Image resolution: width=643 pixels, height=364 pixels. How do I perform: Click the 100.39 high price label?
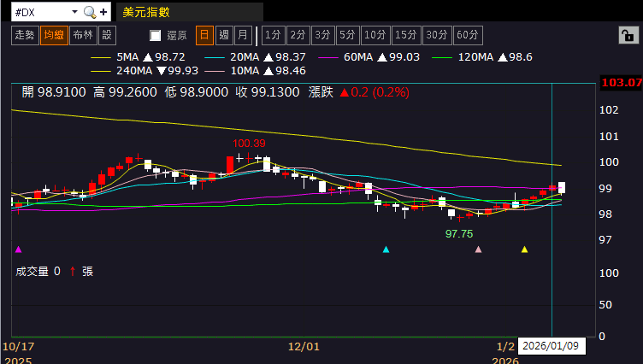pyautogui.click(x=249, y=144)
